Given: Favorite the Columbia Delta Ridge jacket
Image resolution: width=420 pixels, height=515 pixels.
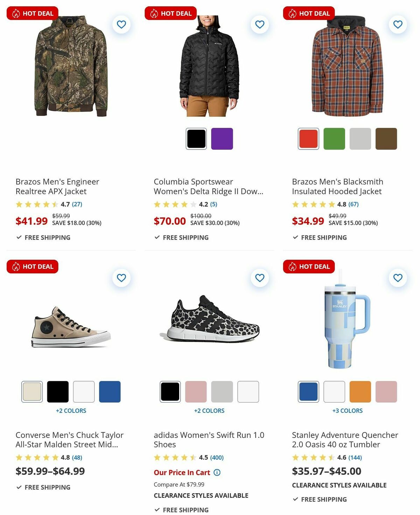Looking at the screenshot, I should 259,25.
